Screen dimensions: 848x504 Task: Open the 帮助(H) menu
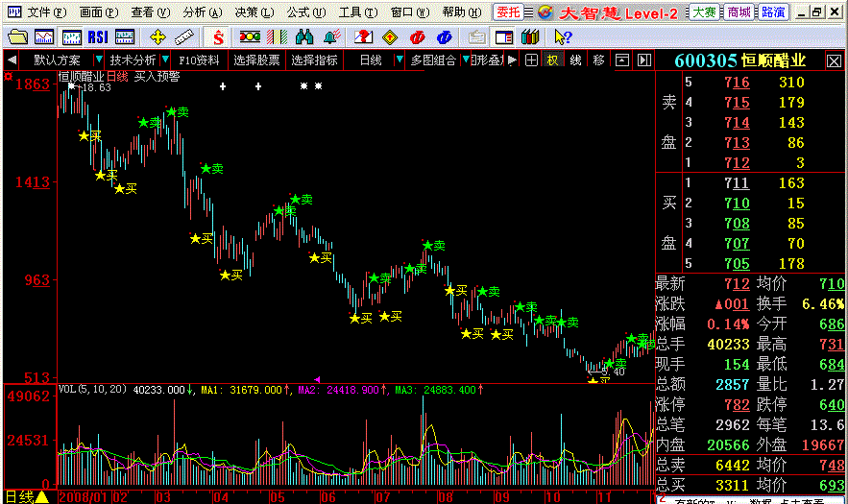click(x=462, y=12)
